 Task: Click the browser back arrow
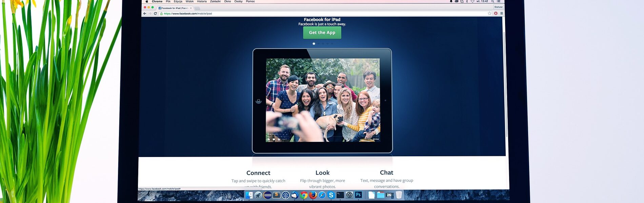pos(145,14)
